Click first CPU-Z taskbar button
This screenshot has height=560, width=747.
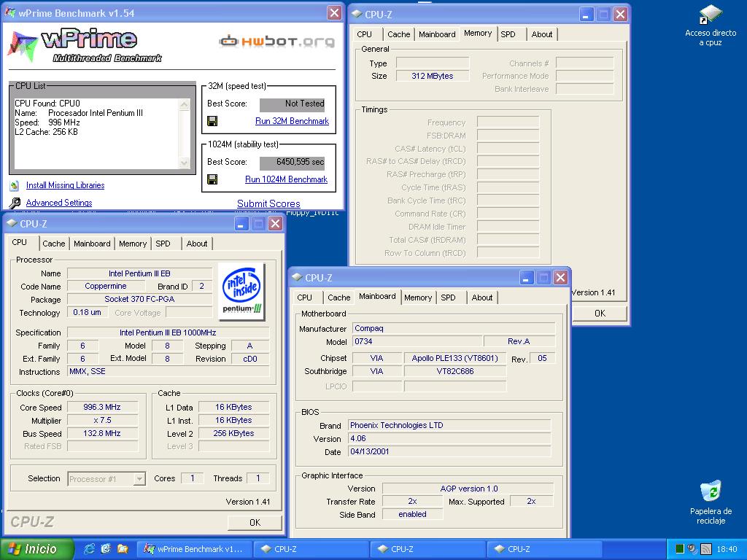(310, 549)
